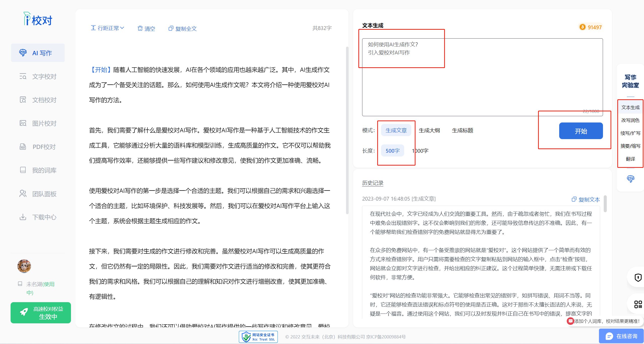
Task: Click the history record scrollbar
Action: 605,204
